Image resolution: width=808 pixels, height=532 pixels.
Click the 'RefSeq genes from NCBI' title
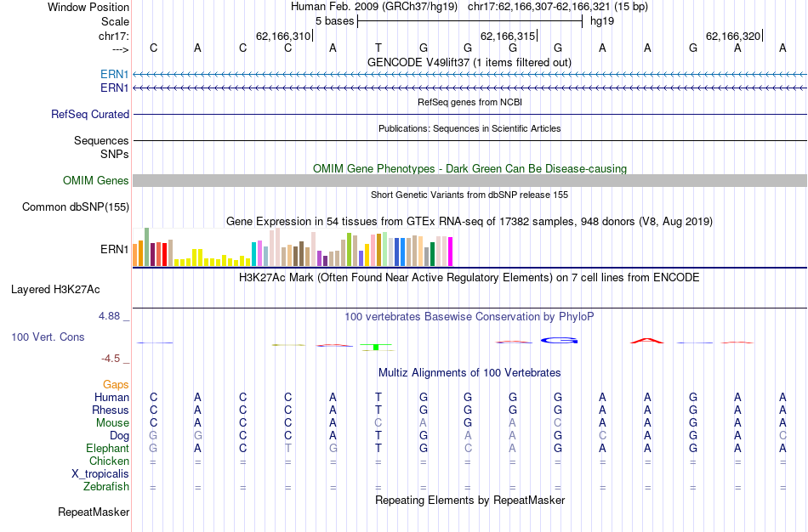tap(470, 102)
